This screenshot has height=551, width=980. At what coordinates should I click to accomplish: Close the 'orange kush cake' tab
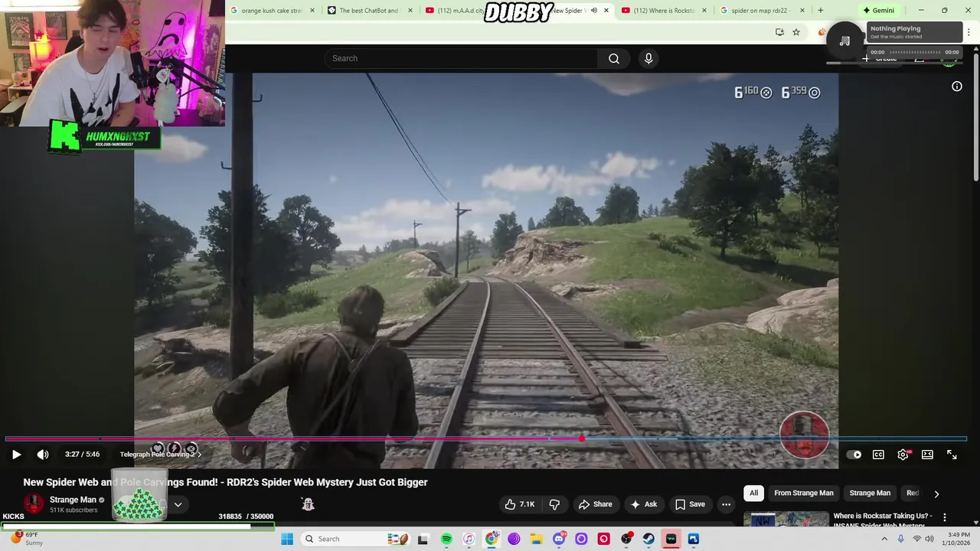tap(312, 11)
